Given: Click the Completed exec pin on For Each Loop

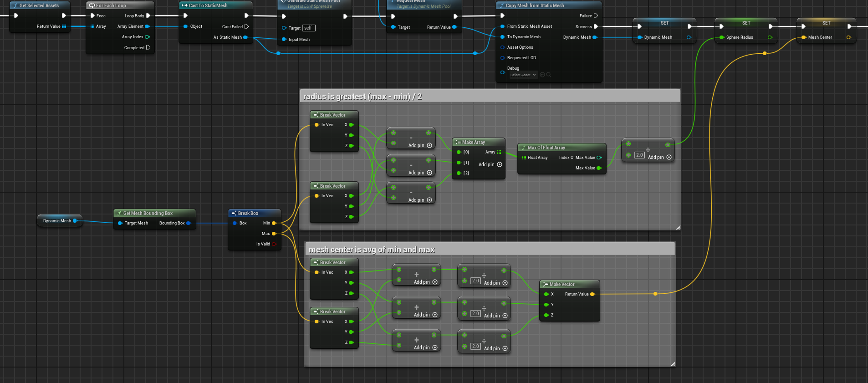Looking at the screenshot, I should (x=148, y=47).
